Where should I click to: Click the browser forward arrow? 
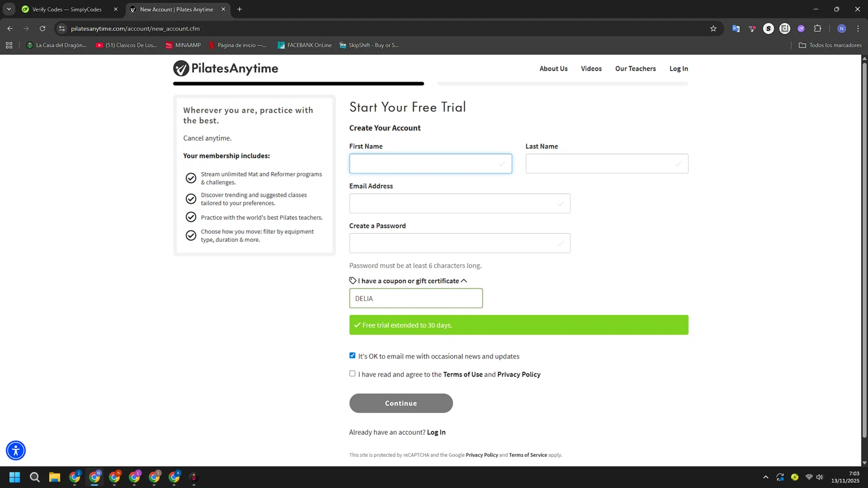[26, 28]
